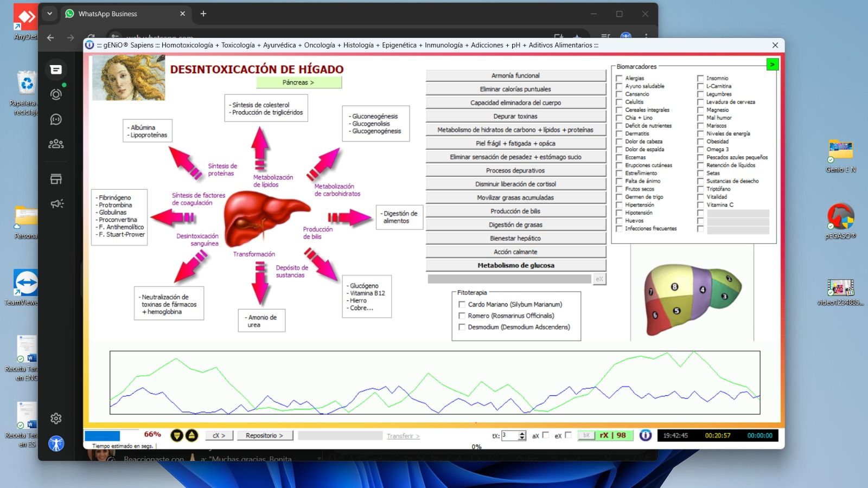The image size is (868, 488).
Task: Open WhatsApp channels icon in sidebar
Action: pos(56,119)
